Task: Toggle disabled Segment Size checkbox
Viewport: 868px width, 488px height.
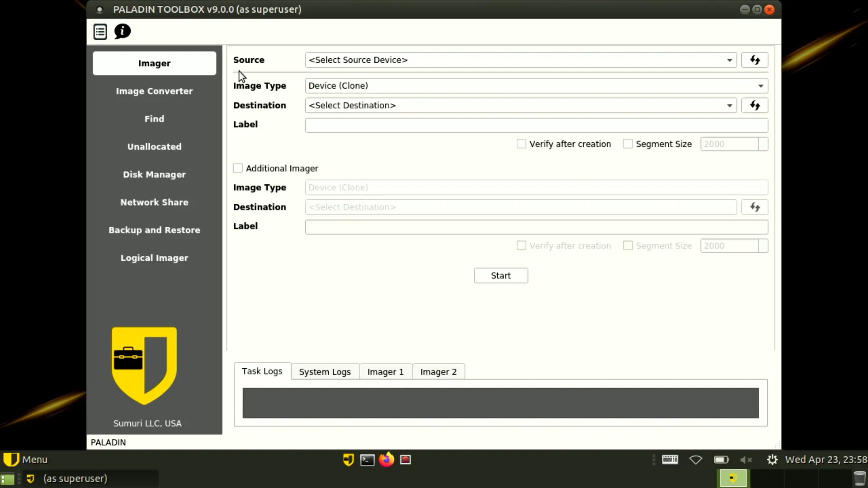Action: (x=627, y=246)
